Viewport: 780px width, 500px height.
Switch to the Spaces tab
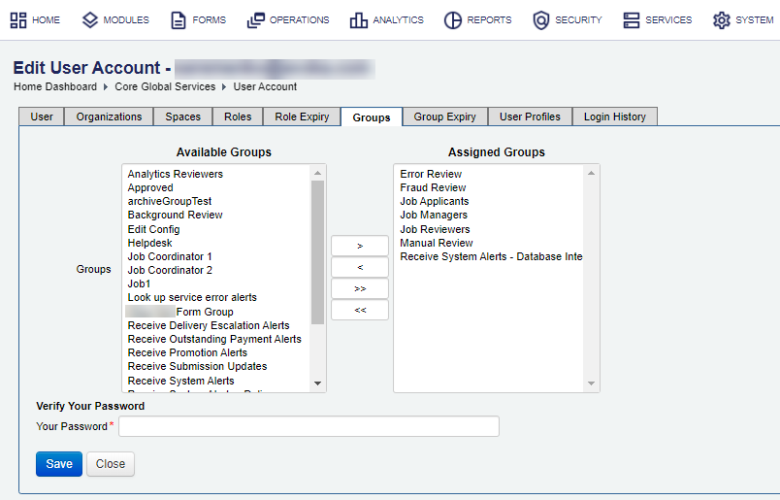click(183, 116)
